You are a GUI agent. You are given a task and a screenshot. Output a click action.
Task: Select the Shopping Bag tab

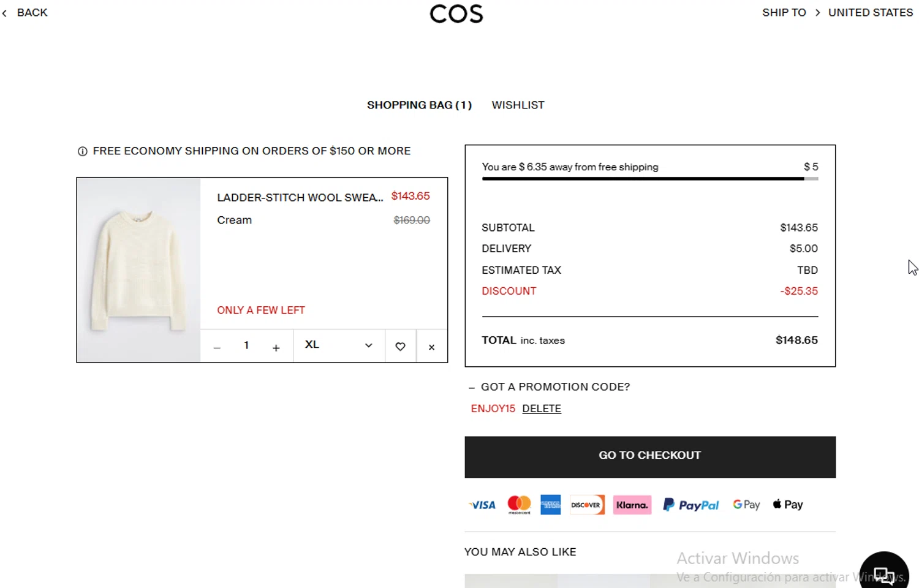(x=419, y=105)
